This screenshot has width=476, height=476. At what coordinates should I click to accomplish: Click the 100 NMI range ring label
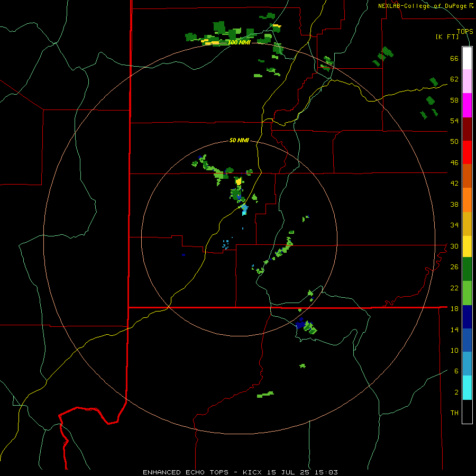(x=239, y=42)
